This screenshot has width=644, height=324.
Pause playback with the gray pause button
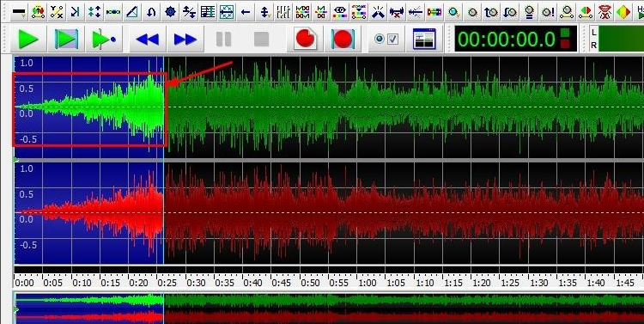224,40
